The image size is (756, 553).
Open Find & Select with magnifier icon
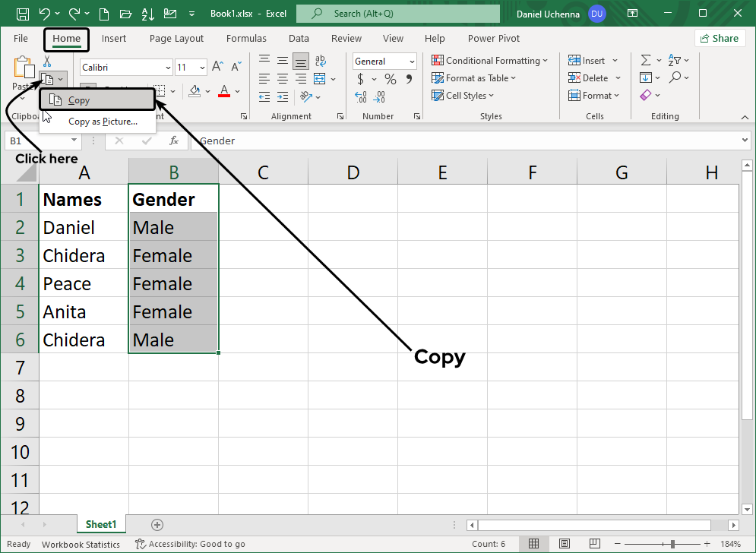point(675,77)
